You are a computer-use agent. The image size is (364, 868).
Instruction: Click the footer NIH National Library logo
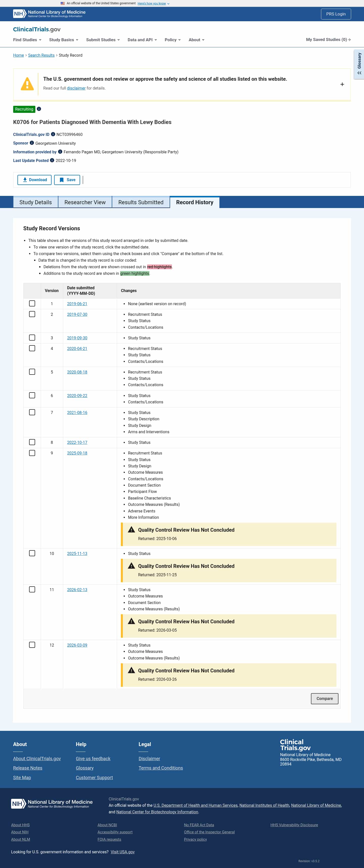(x=52, y=803)
